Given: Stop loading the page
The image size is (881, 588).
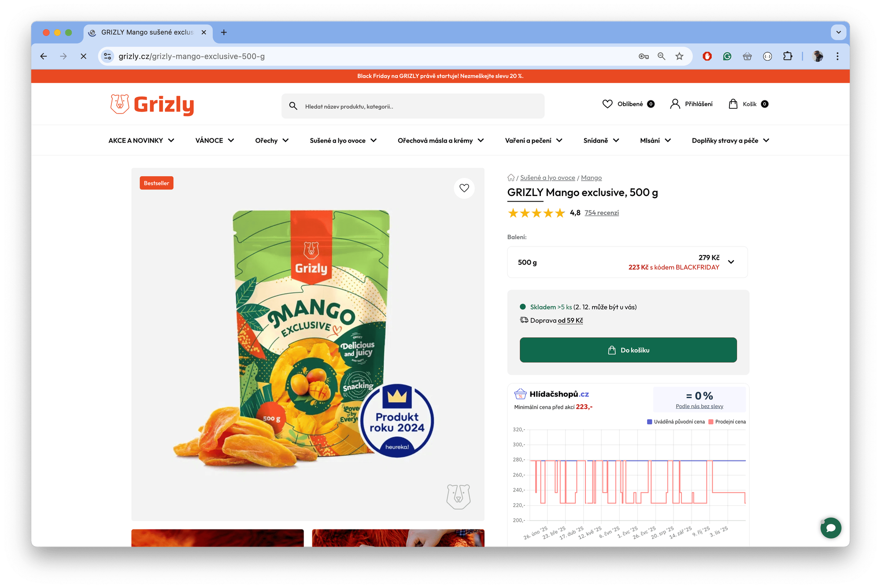Looking at the screenshot, I should click(83, 56).
